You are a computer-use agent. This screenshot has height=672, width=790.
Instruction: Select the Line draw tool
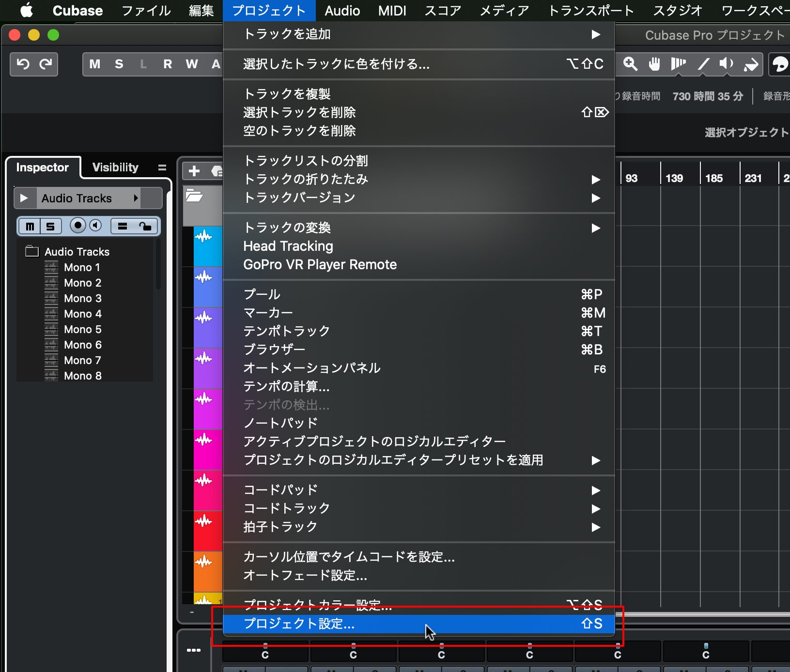point(703,64)
